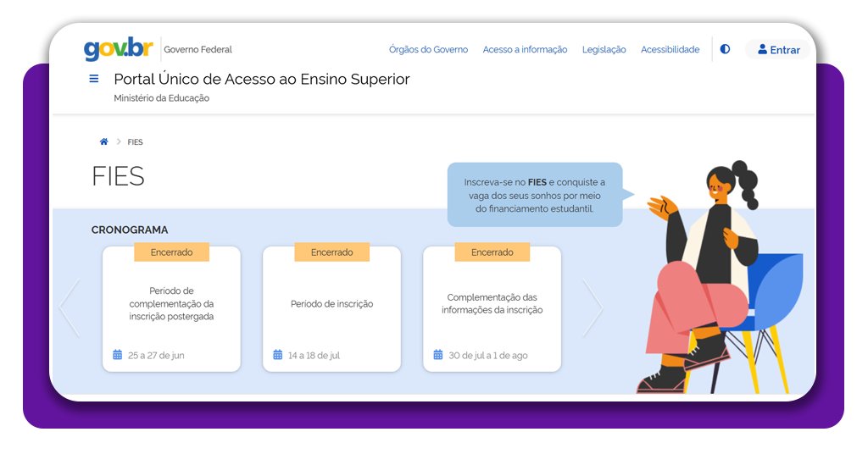Select Legislação in the top navigation
868x454 pixels.
click(604, 50)
